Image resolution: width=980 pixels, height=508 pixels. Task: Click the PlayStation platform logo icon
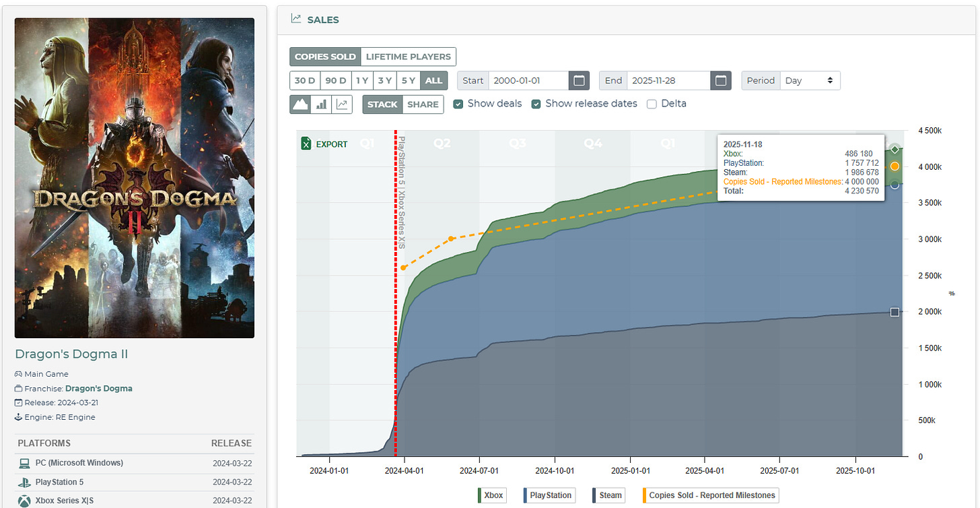[x=24, y=482]
